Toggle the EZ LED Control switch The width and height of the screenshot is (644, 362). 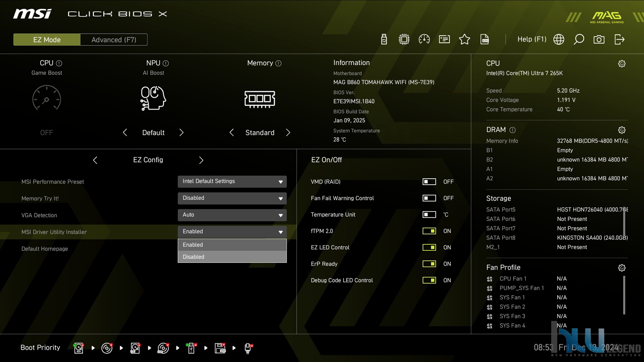click(429, 248)
